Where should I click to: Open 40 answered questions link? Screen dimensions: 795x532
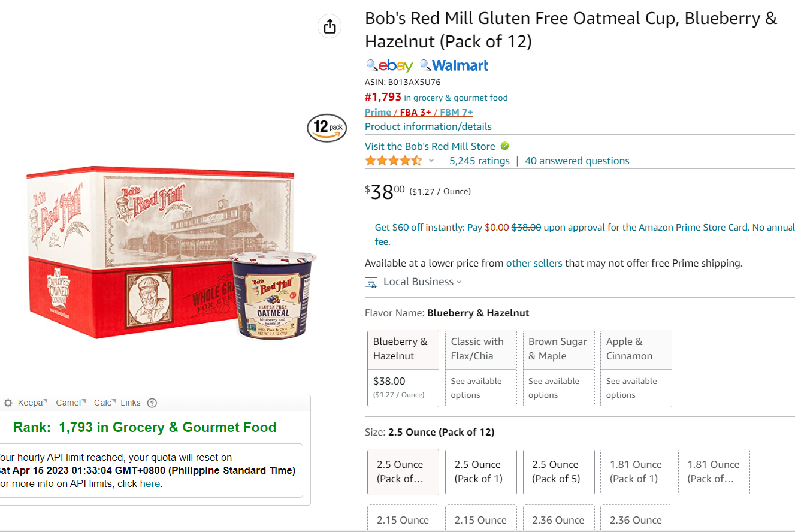(x=577, y=161)
